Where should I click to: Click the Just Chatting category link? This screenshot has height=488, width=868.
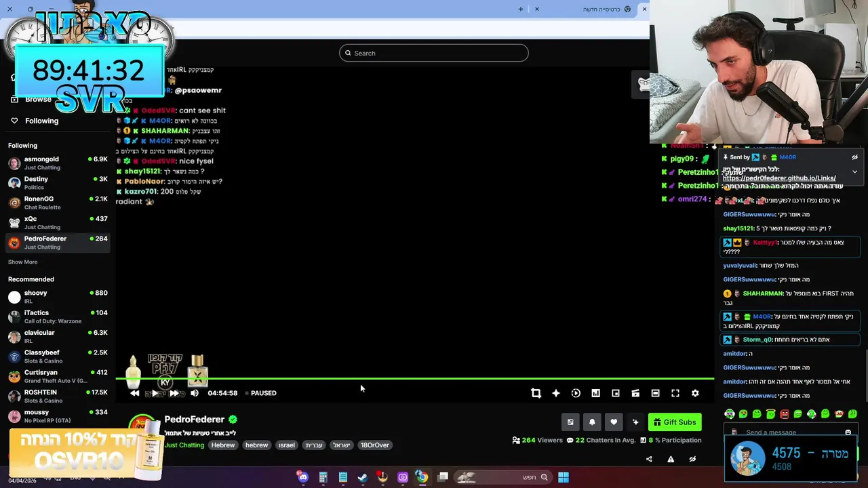click(184, 445)
